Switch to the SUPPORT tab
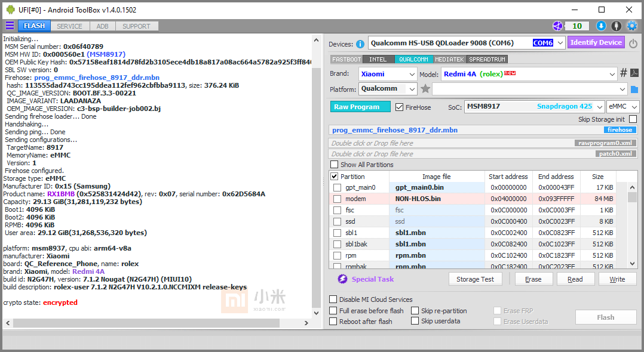Screen dimensions: 644x352 (x=136, y=26)
